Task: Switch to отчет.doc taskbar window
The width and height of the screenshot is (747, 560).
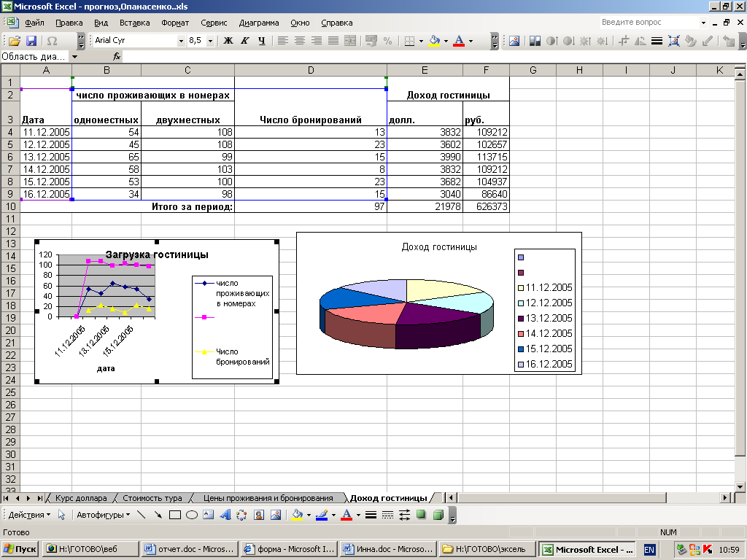Action: pyautogui.click(x=190, y=549)
